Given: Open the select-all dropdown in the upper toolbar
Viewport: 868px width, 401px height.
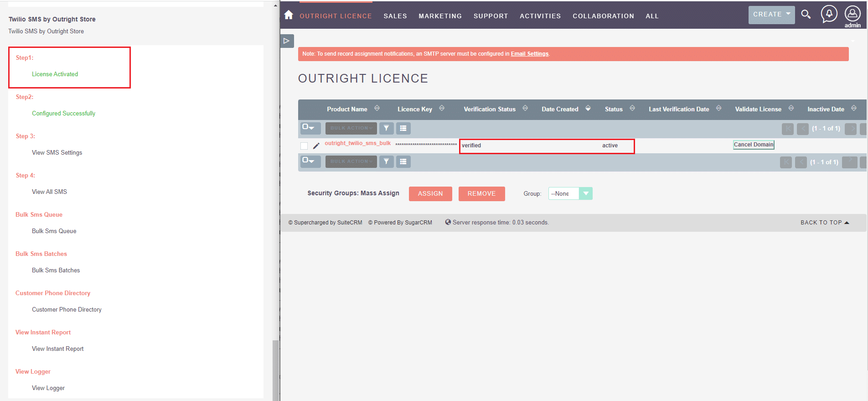Looking at the screenshot, I should pos(310,128).
